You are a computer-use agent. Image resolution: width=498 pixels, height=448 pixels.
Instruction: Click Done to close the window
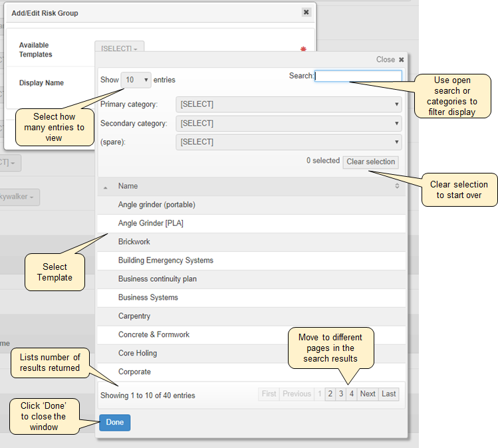(114, 422)
